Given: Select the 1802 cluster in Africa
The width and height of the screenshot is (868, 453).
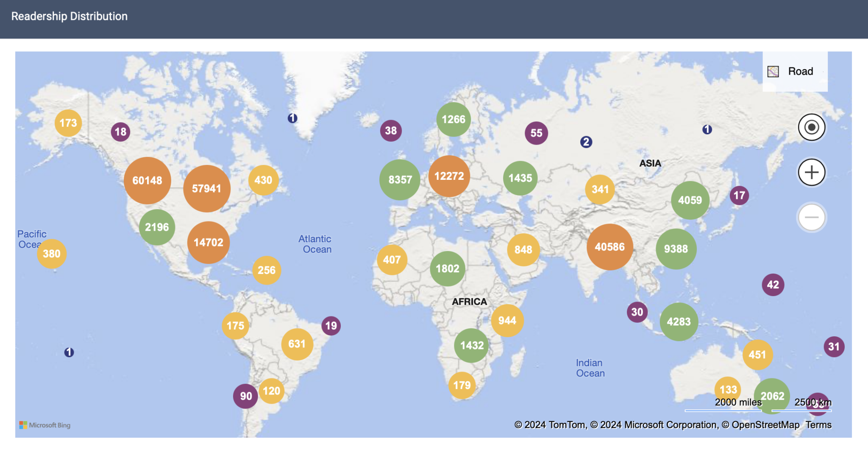Looking at the screenshot, I should tap(447, 268).
